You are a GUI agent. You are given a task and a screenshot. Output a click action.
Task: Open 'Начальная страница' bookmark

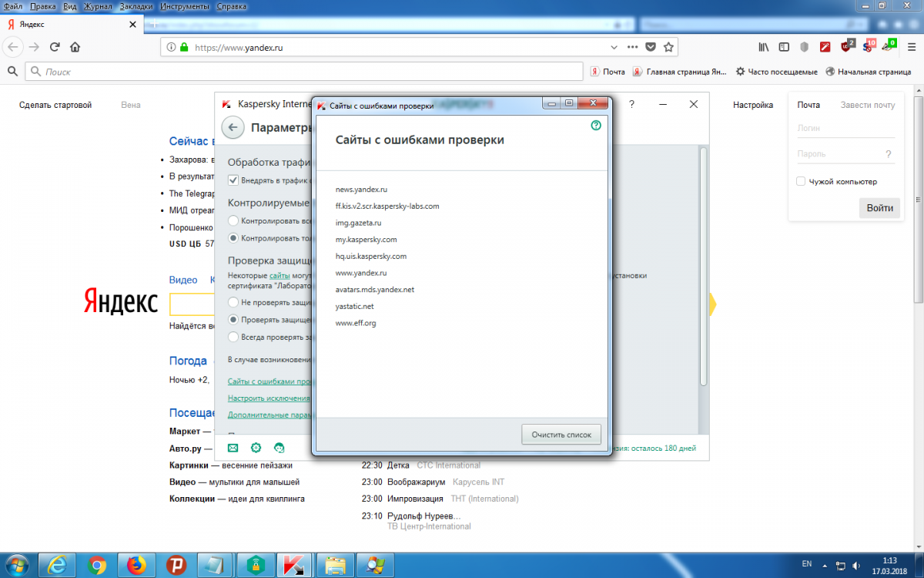(868, 72)
